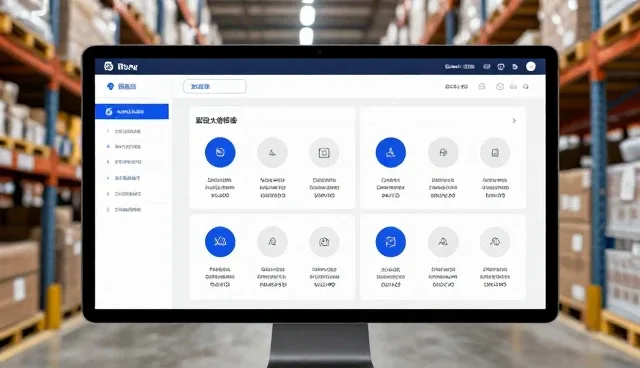Click the gray circular icon in the white toolbar
The width and height of the screenshot is (640, 368).
click(x=500, y=86)
